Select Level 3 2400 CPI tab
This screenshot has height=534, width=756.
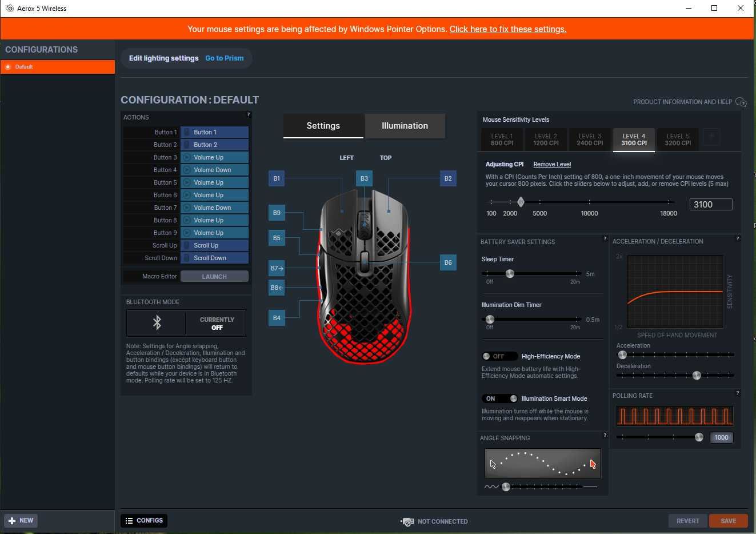coord(590,140)
